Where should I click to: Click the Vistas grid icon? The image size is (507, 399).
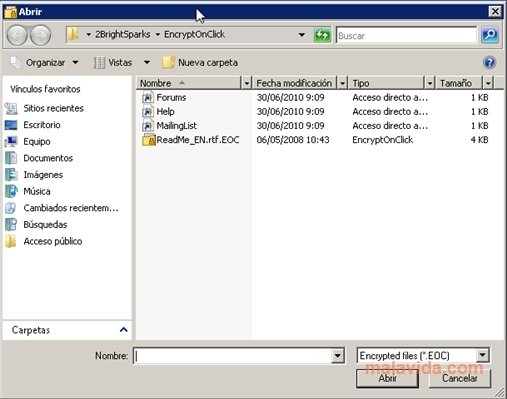coord(99,63)
